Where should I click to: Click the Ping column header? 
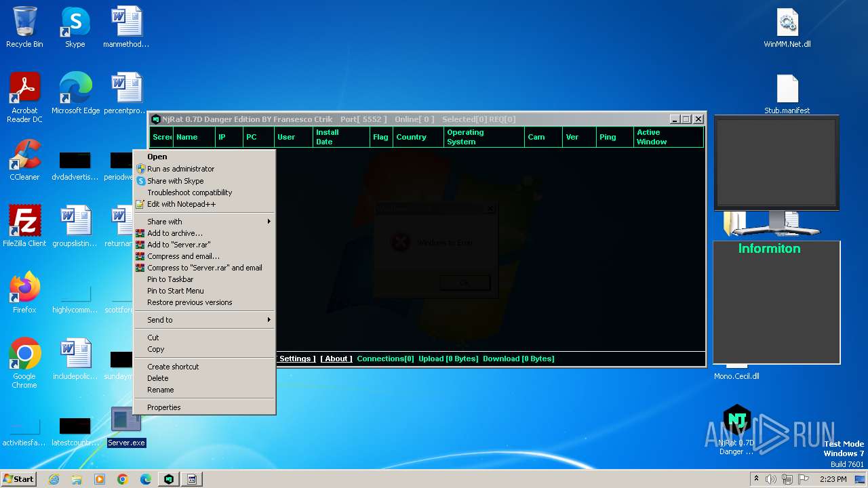[614, 137]
